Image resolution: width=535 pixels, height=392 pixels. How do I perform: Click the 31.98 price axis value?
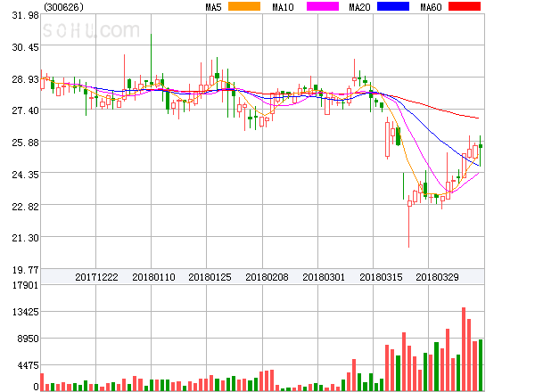click(x=26, y=15)
